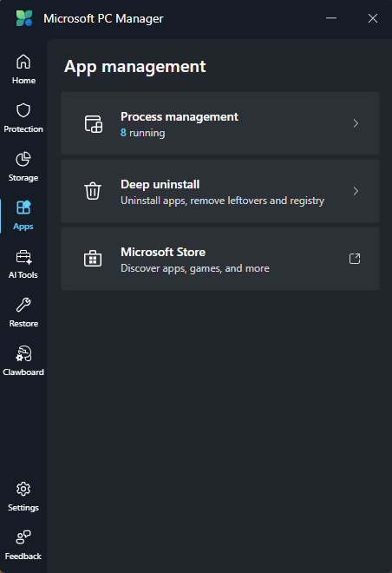Open 'Deep uninstall' title text
This screenshot has width=392, height=573.
[x=160, y=184]
